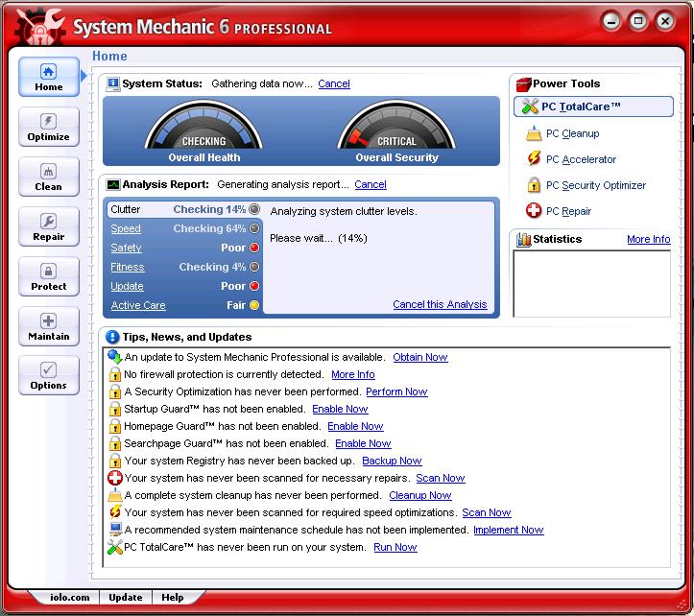694x616 pixels.
Task: Click the padlock icon beside firewall tip
Action: pos(115,374)
